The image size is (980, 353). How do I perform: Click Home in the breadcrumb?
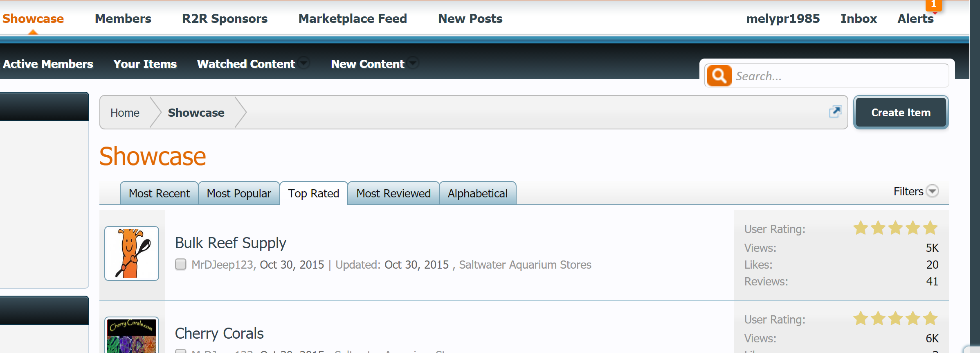click(125, 113)
